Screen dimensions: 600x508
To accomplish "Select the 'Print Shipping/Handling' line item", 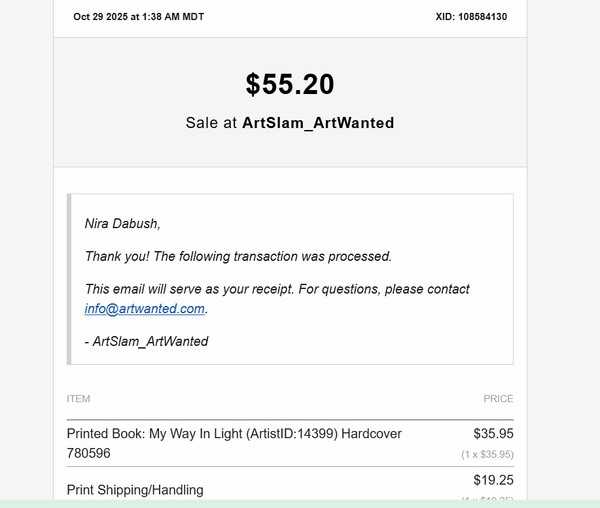I will click(135, 490).
